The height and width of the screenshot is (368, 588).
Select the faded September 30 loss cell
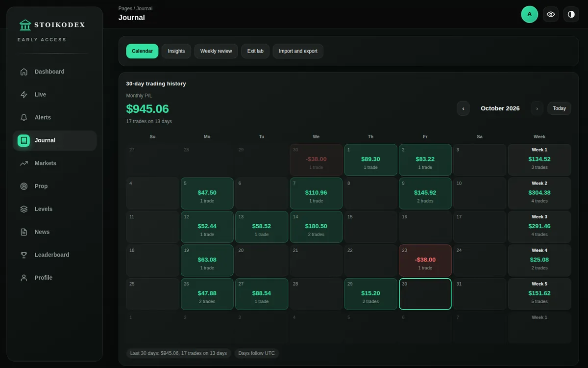point(317,159)
